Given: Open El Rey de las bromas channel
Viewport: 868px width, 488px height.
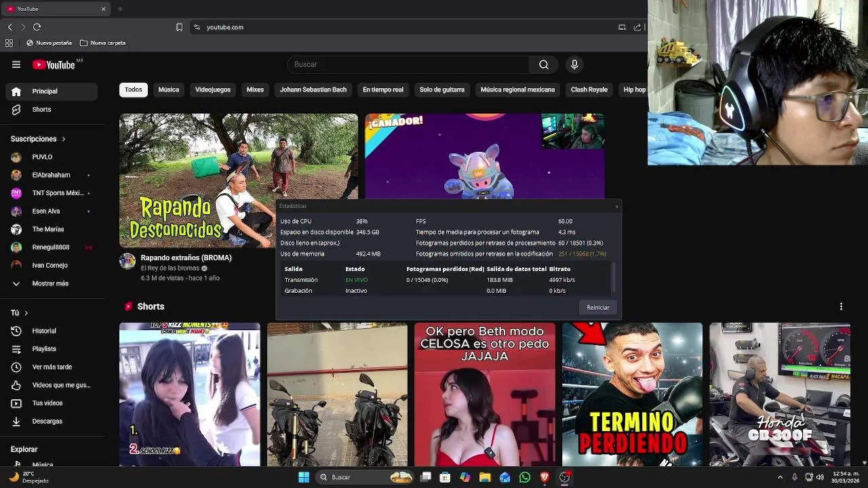Looking at the screenshot, I should (170, 268).
